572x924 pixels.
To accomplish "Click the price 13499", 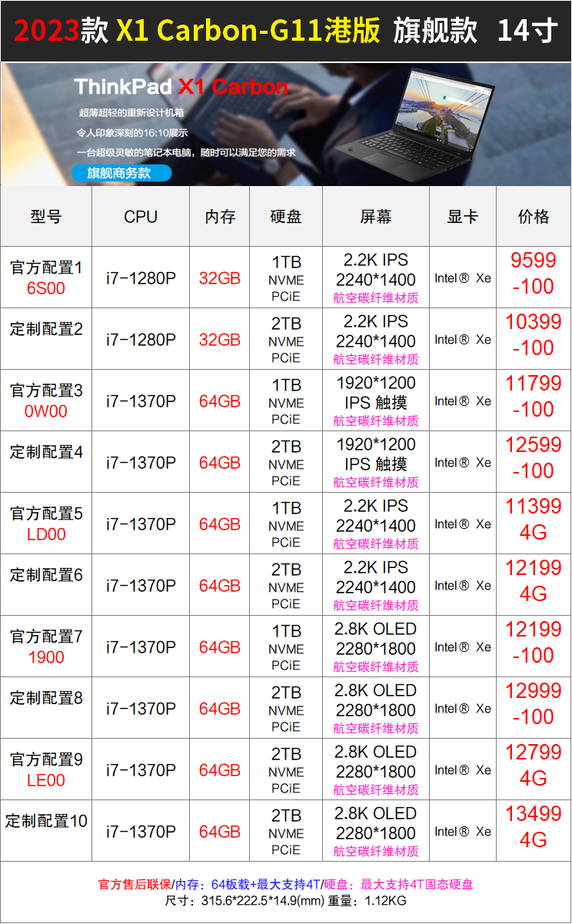I will click(534, 813).
